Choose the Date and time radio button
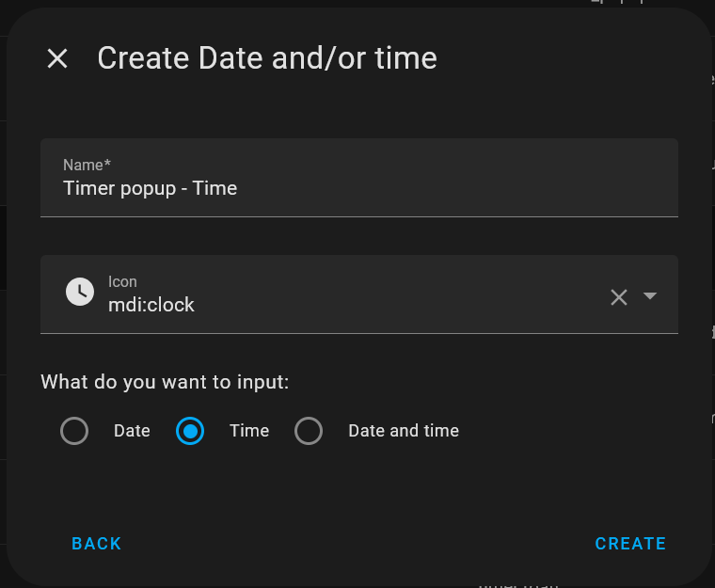The image size is (715, 588). coord(309,431)
